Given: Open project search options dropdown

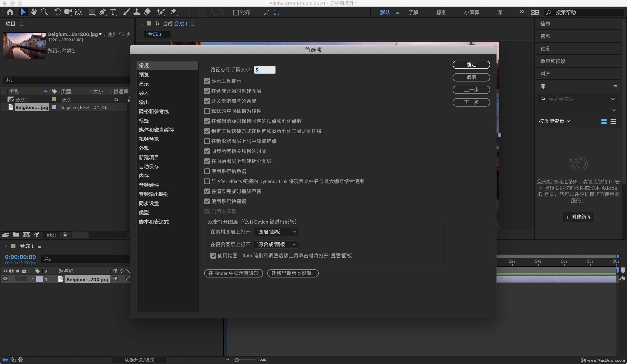Looking at the screenshot, I should coord(9,80).
